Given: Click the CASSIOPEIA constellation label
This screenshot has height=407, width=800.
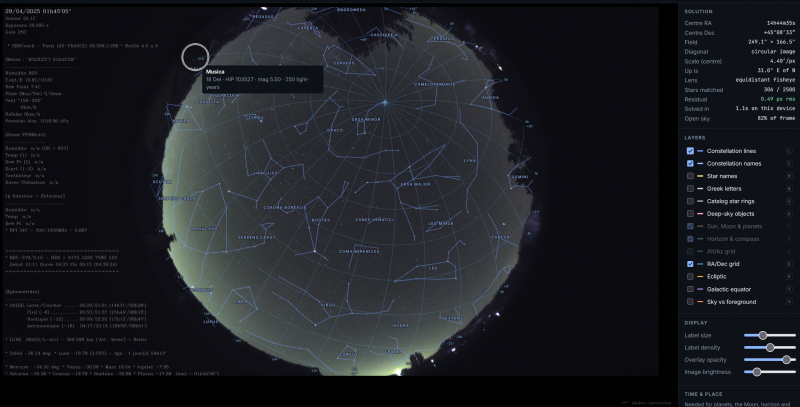Looking at the screenshot, I should pos(384,35).
